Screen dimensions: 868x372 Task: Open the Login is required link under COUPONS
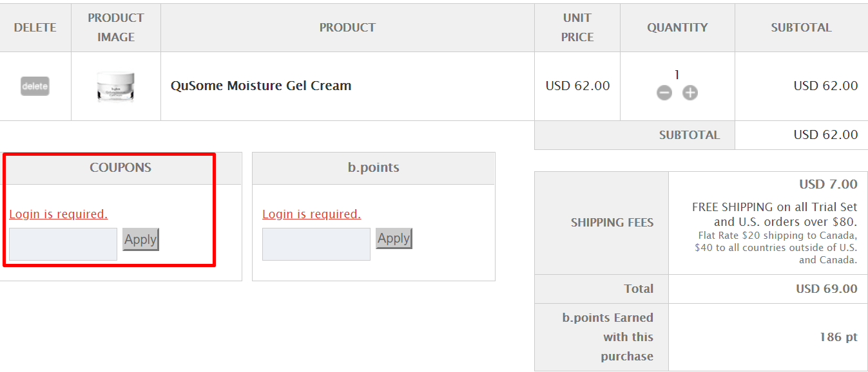coord(59,214)
